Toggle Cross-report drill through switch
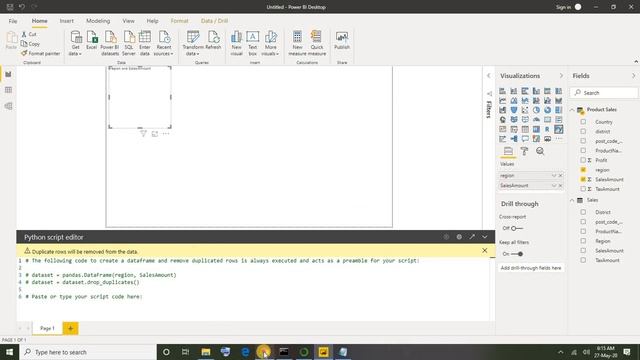 pos(517,228)
